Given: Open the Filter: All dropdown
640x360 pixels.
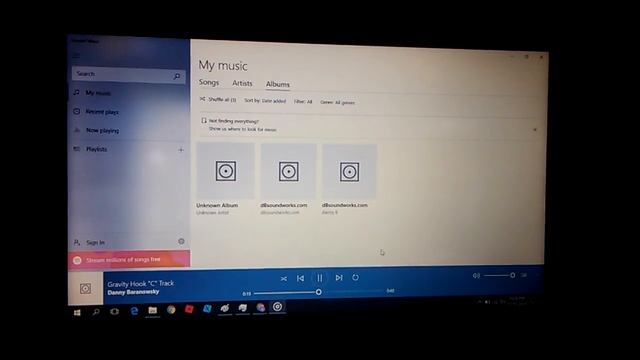Looking at the screenshot, I should (303, 102).
